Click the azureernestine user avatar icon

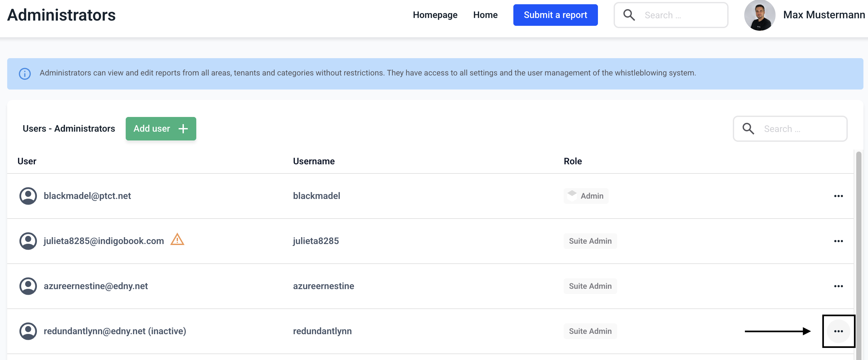click(28, 286)
